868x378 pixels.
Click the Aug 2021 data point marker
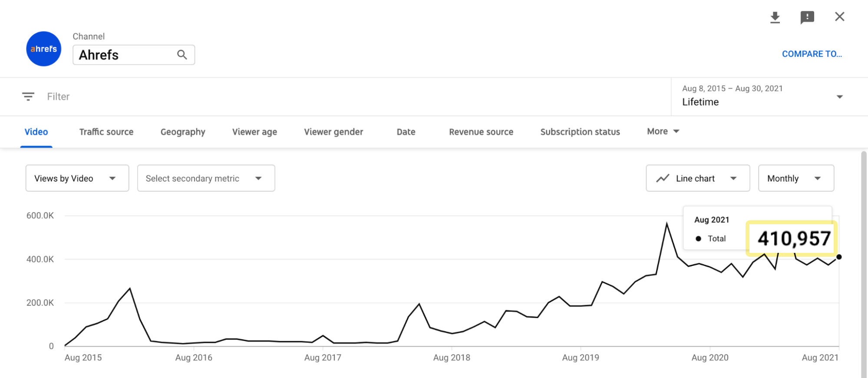pyautogui.click(x=839, y=257)
